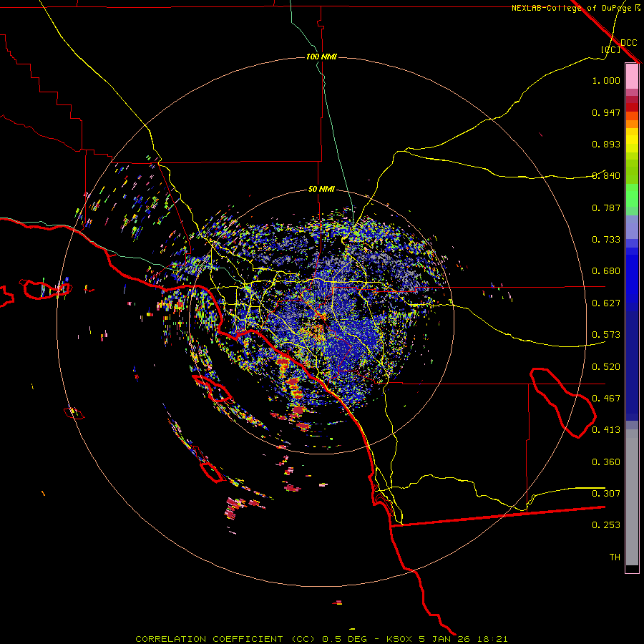The image size is (644, 644).
Task: Click the 0.520 scale value
Action: [606, 367]
